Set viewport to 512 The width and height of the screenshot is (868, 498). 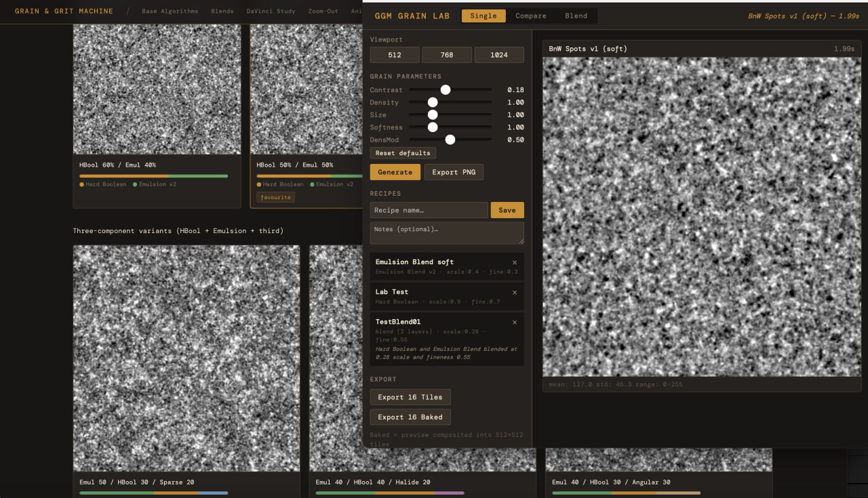tap(395, 55)
